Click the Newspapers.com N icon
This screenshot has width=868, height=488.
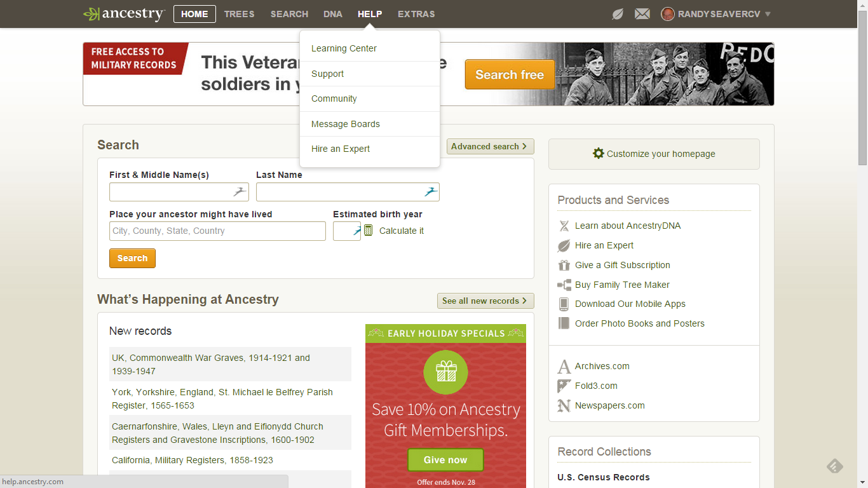coord(564,405)
